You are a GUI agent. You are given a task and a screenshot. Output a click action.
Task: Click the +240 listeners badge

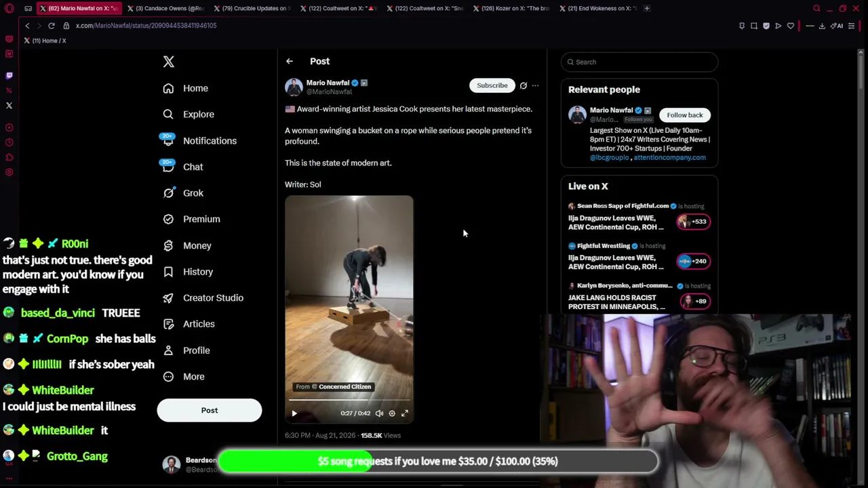(693, 261)
